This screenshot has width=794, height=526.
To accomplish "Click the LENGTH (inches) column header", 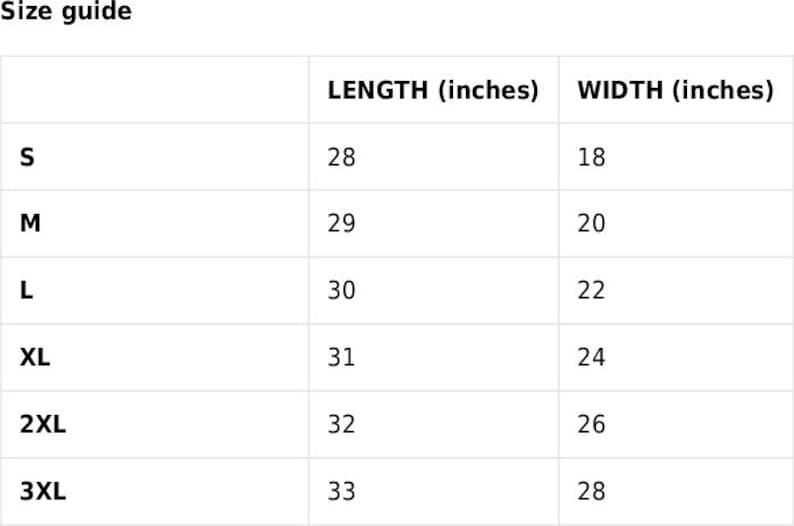I will [432, 90].
